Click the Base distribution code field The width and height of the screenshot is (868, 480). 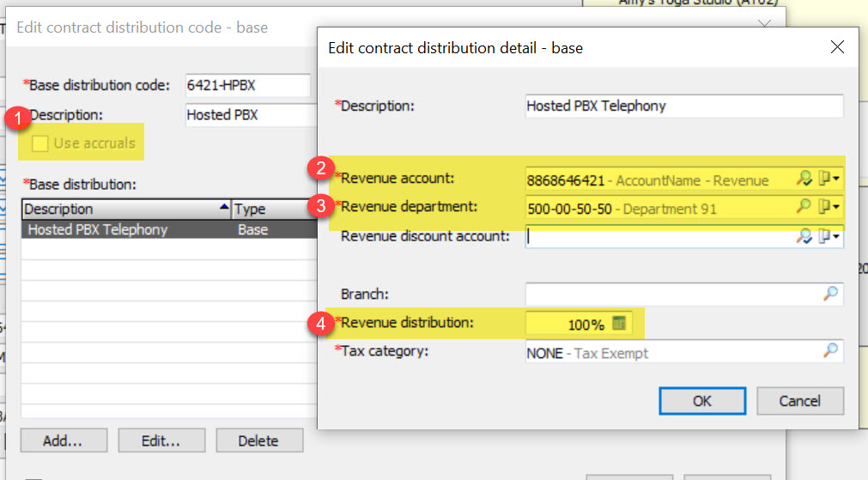247,85
